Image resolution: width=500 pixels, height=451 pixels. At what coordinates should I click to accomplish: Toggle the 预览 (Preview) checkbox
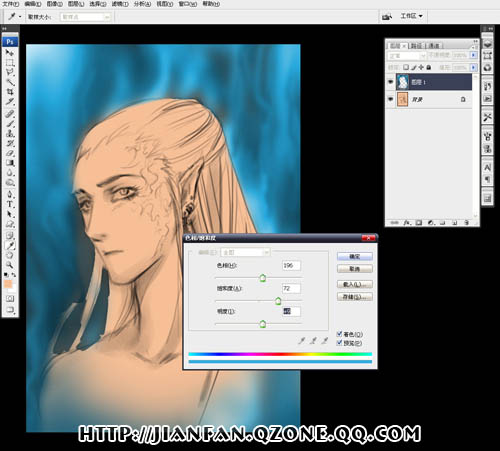(x=339, y=343)
